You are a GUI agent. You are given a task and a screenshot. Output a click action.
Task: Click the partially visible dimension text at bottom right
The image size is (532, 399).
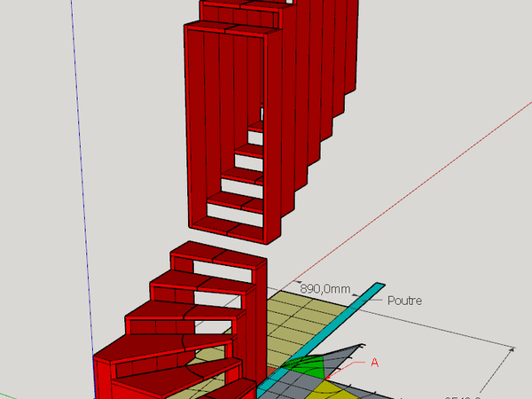[x=468, y=395]
